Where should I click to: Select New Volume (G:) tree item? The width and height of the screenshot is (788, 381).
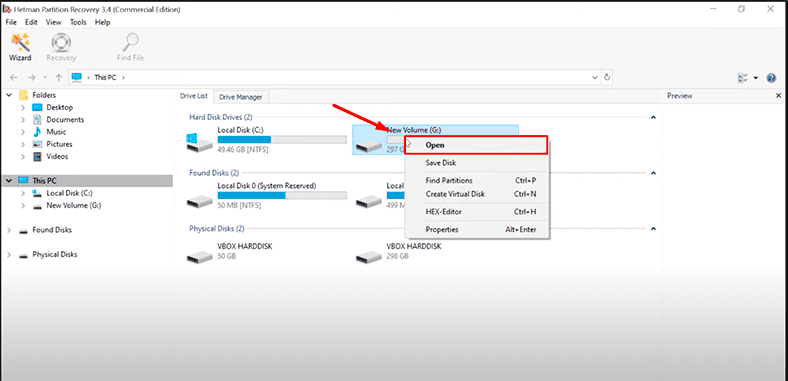pyautogui.click(x=74, y=205)
